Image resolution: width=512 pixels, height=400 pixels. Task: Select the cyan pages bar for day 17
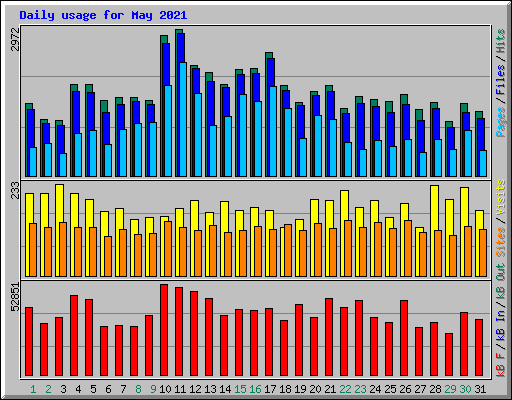(x=273, y=131)
